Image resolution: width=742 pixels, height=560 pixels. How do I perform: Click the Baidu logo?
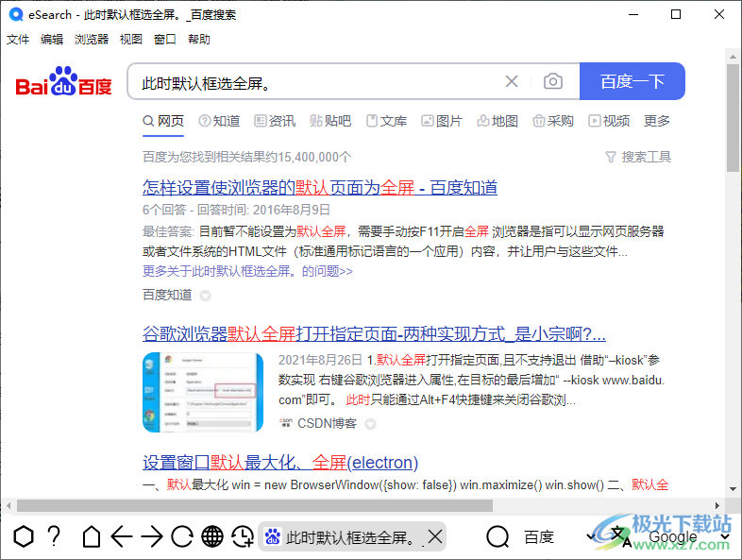pos(63,81)
